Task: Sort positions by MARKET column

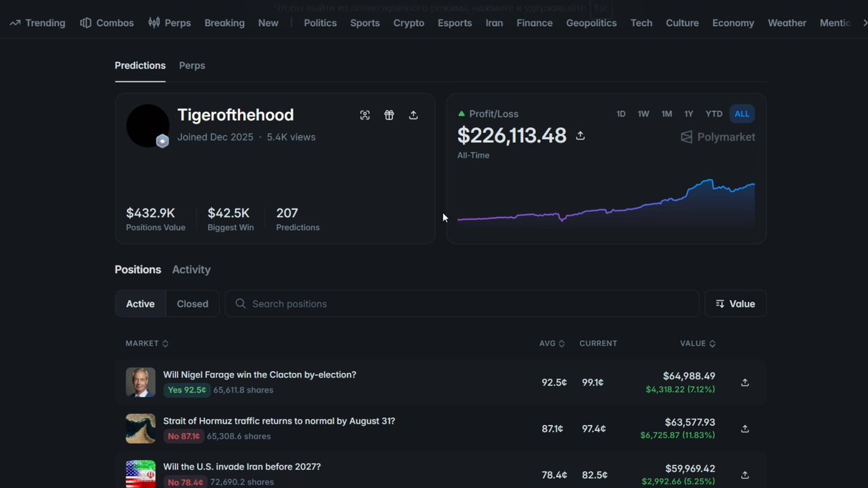Action: 147,343
